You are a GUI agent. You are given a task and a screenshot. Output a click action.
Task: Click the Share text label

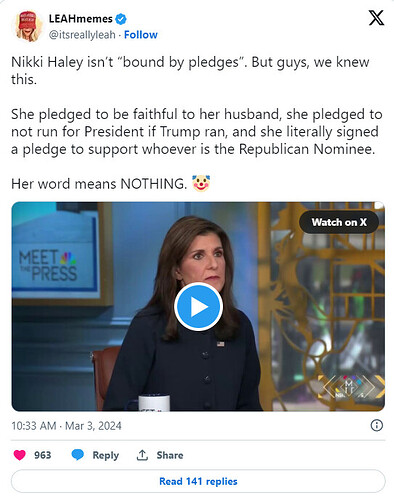pos(170,455)
